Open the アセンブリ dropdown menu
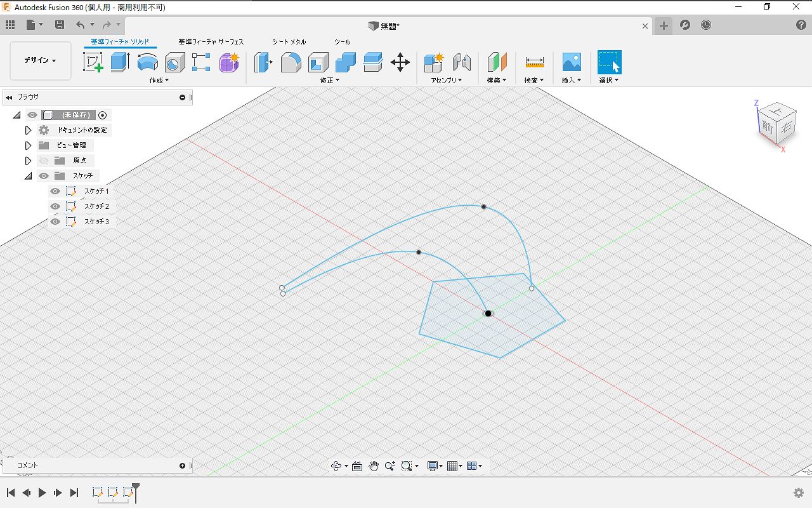This screenshot has height=508, width=812. [x=447, y=81]
